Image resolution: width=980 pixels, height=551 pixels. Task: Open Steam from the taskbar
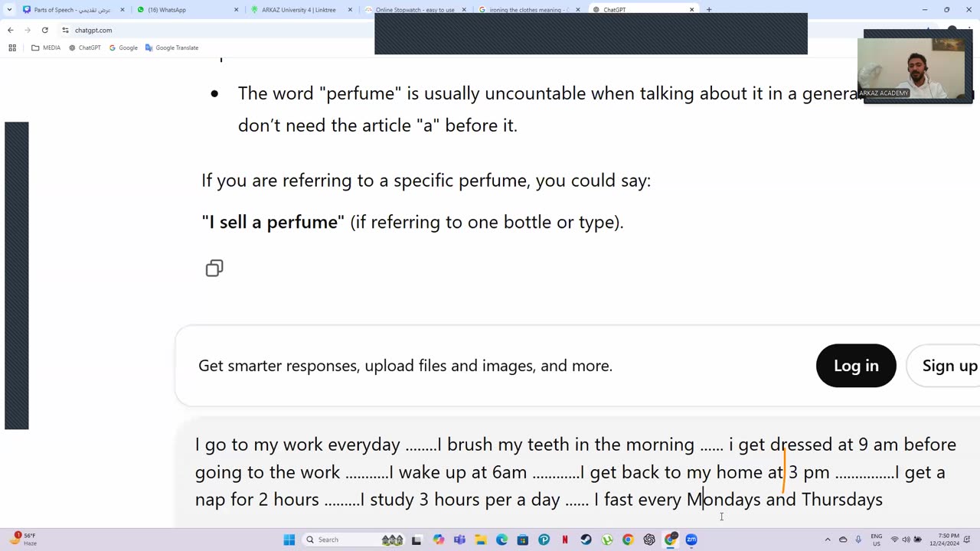point(586,540)
